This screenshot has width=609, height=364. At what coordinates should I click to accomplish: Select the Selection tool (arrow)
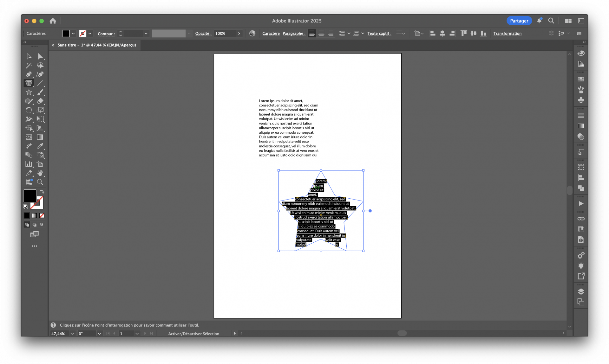(x=29, y=56)
